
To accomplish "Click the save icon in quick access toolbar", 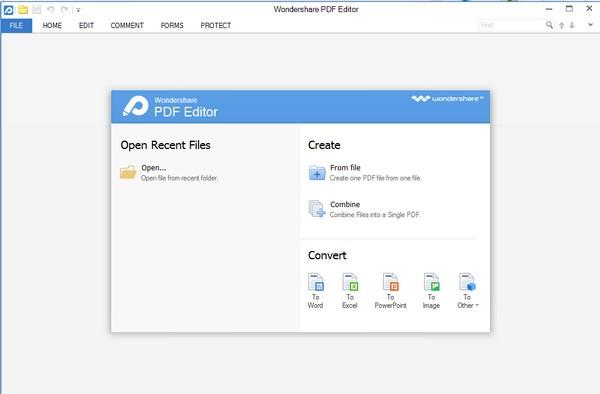I will coord(36,10).
